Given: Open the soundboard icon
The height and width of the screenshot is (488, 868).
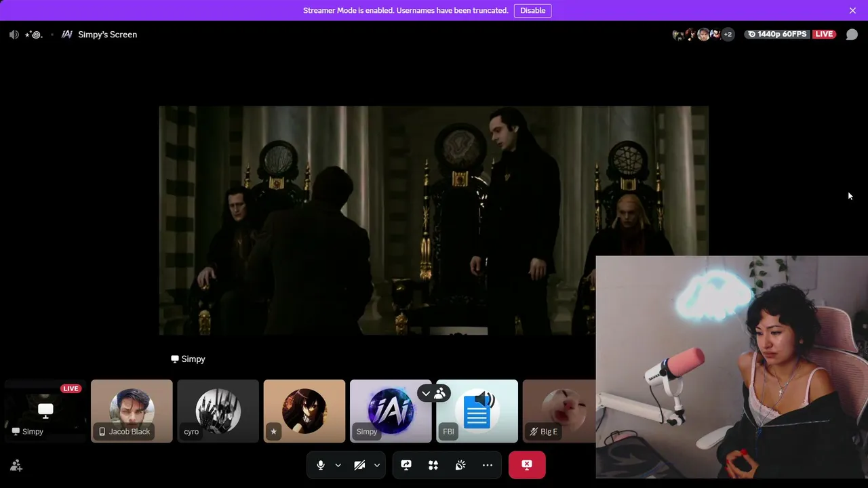Looking at the screenshot, I should (460, 465).
